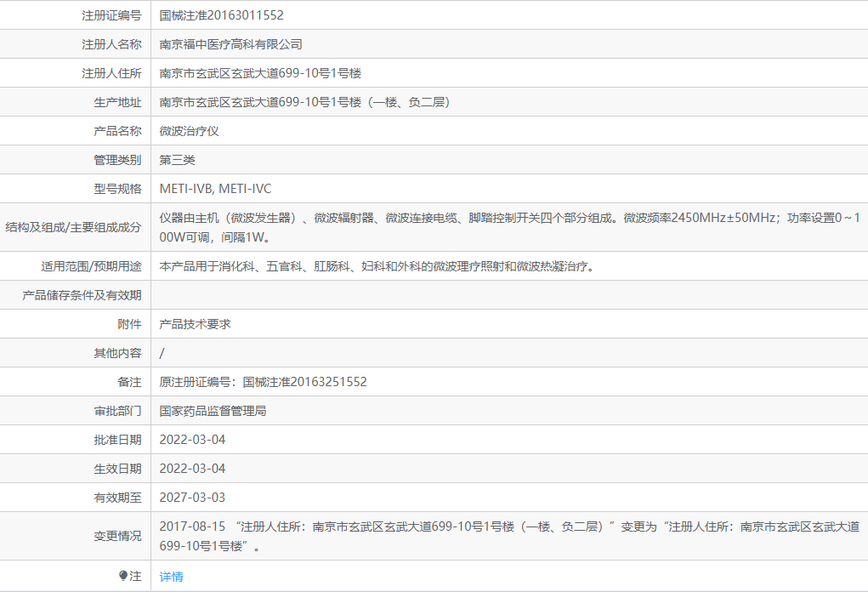The height and width of the screenshot is (592, 868).
Task: Click the 注册人名称 label
Action: tap(112, 44)
